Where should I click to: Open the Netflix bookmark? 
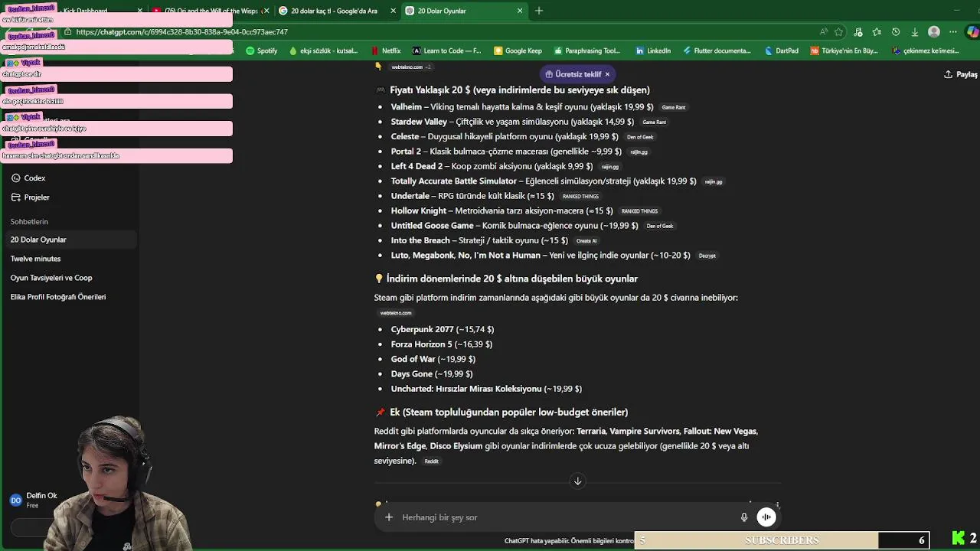(386, 51)
